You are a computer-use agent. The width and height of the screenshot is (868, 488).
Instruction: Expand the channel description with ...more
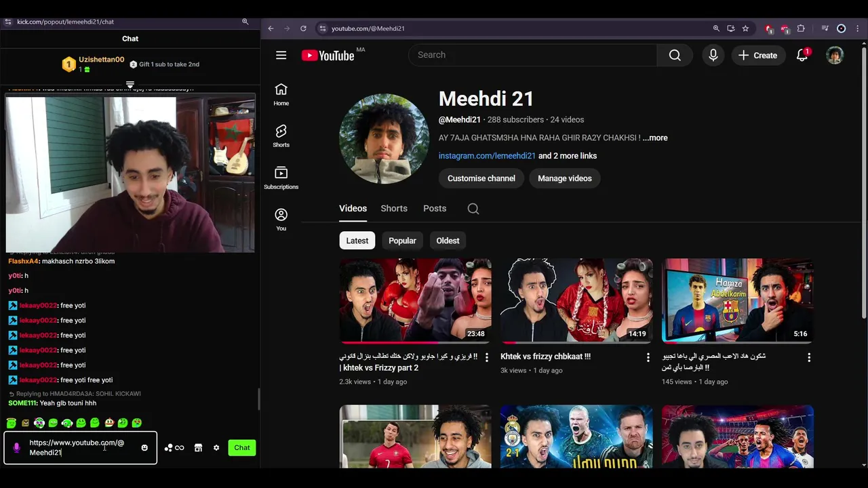[655, 138]
